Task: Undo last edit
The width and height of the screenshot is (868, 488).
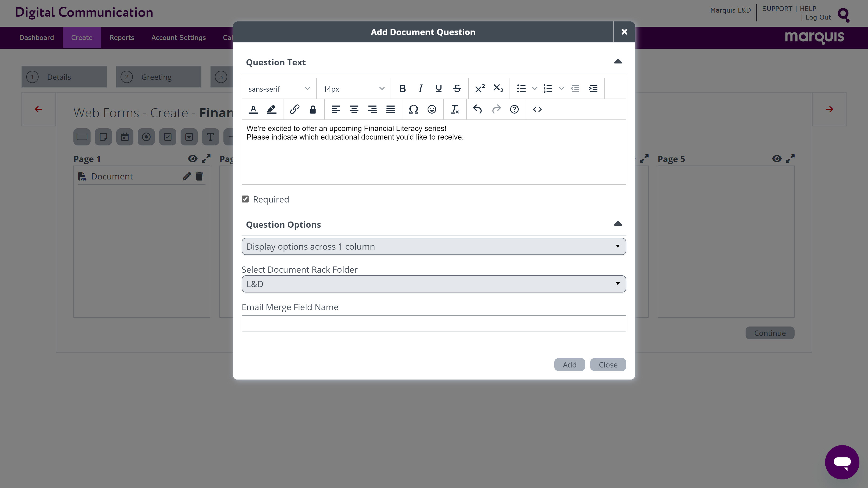Action: pos(477,110)
